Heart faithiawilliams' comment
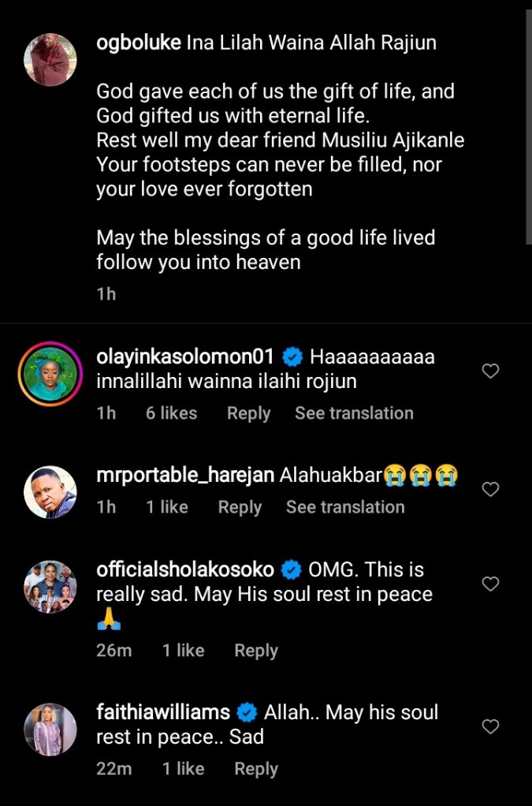532x806 pixels. [490, 726]
